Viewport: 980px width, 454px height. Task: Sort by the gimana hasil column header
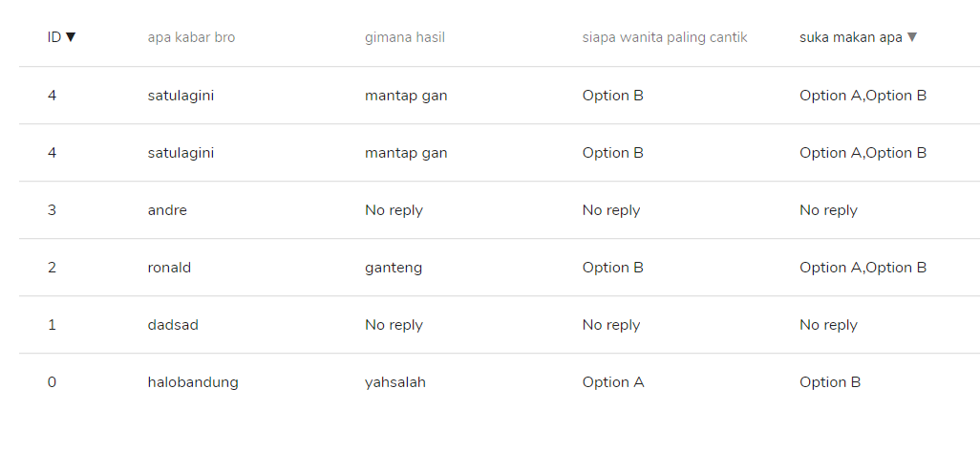click(405, 37)
